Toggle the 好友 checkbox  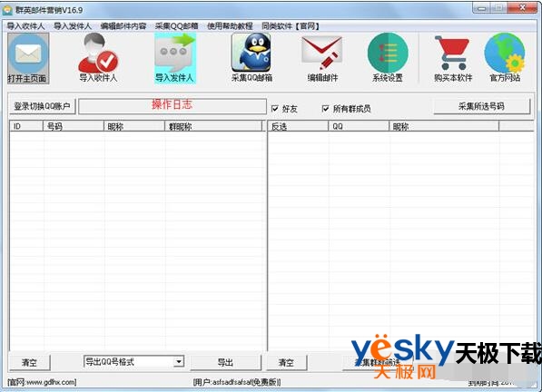click(x=275, y=109)
